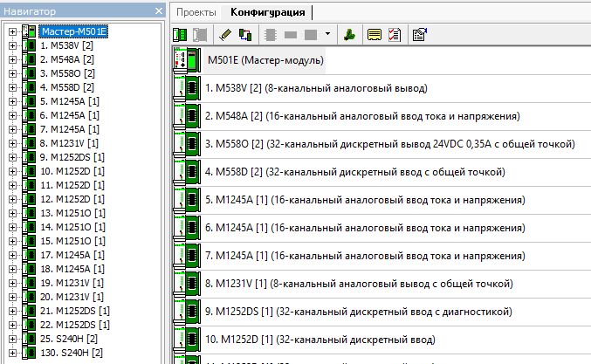Select 11. M1252D [1] in navigator

pyautogui.click(x=72, y=185)
